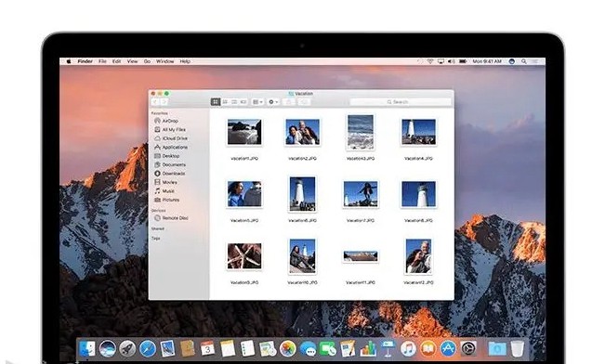Switch Finder to column view

[234, 102]
